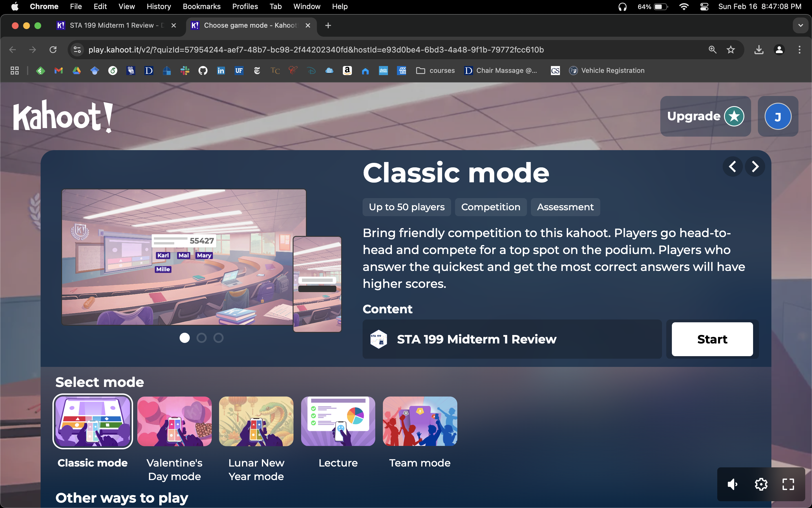Open the Amazon bookmark icon
The height and width of the screenshot is (508, 812).
(x=347, y=71)
